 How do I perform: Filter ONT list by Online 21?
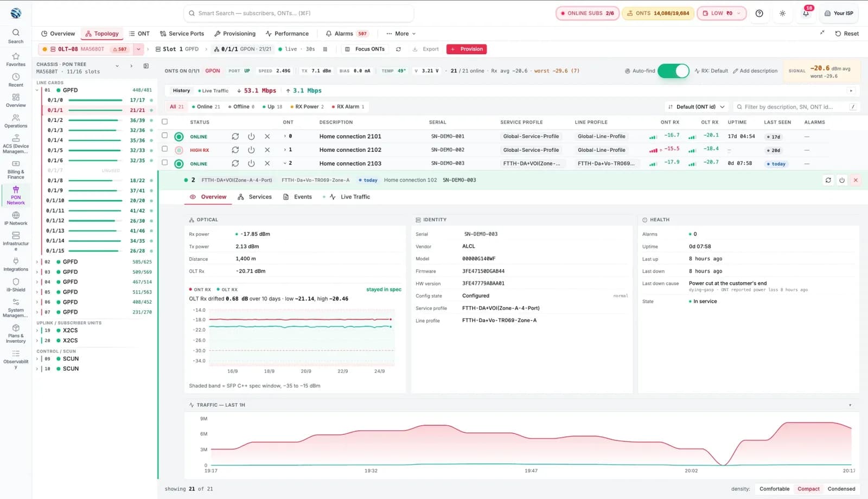click(206, 106)
